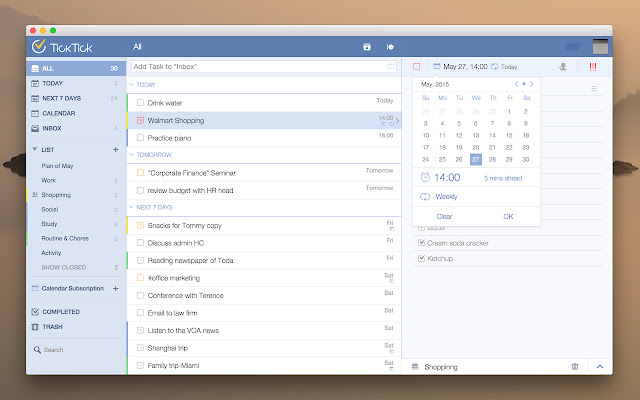The image size is (640, 400).
Task: Delete task using the trash icon
Action: pyautogui.click(x=575, y=366)
